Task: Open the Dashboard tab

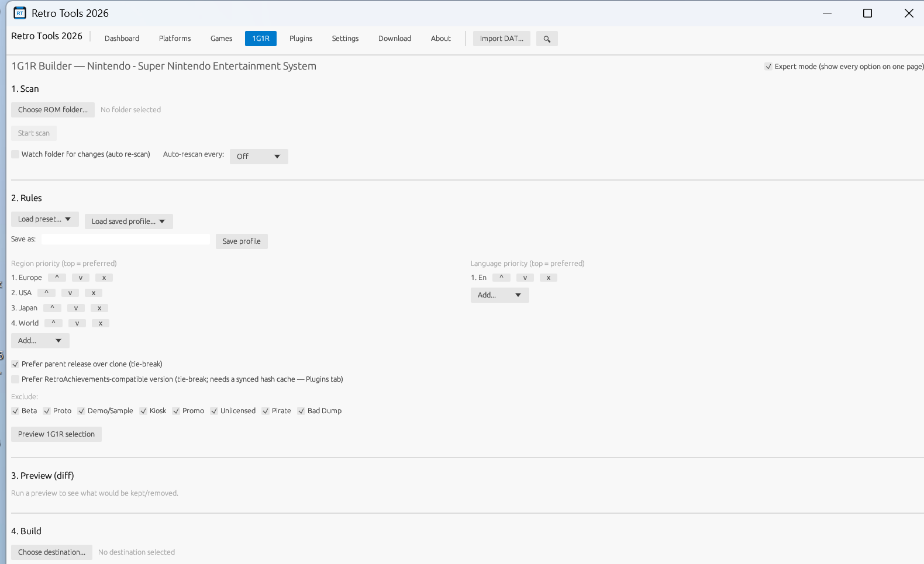Action: [122, 39]
